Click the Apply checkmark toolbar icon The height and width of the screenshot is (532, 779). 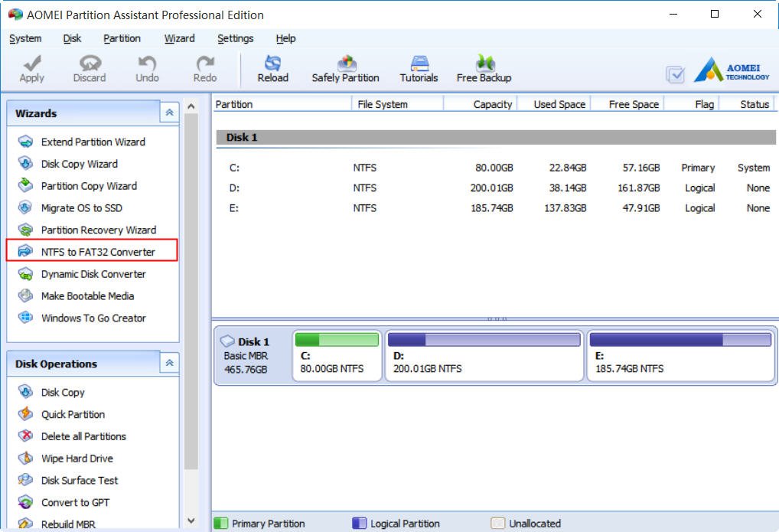pyautogui.click(x=32, y=63)
